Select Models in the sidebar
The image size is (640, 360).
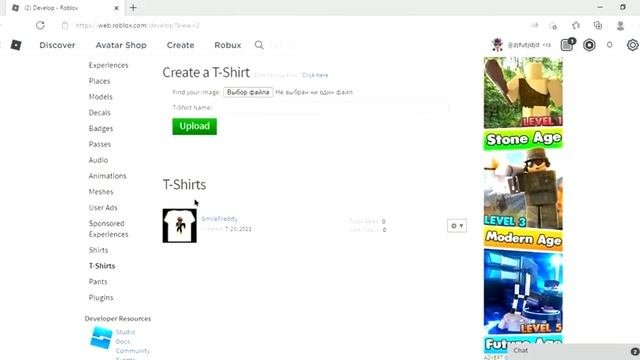[100, 97]
